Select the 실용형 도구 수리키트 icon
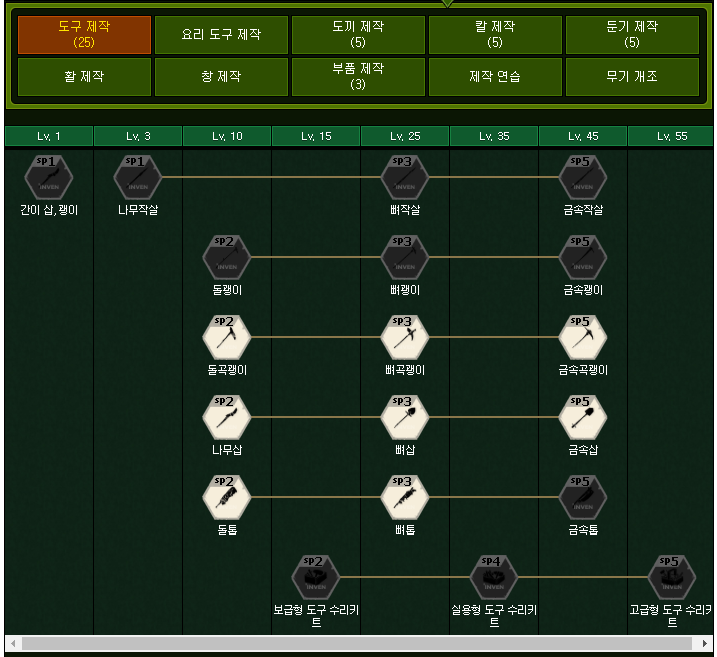 (494, 577)
